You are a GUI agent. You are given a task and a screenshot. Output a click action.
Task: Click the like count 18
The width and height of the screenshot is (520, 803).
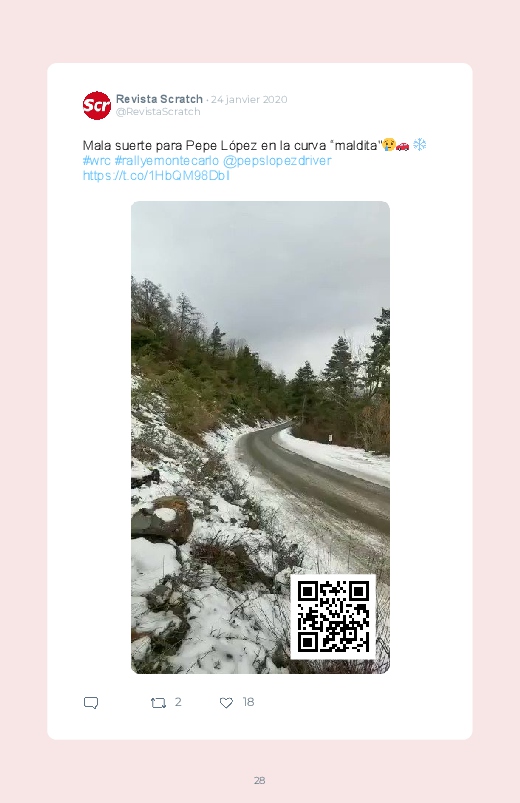pyautogui.click(x=248, y=702)
